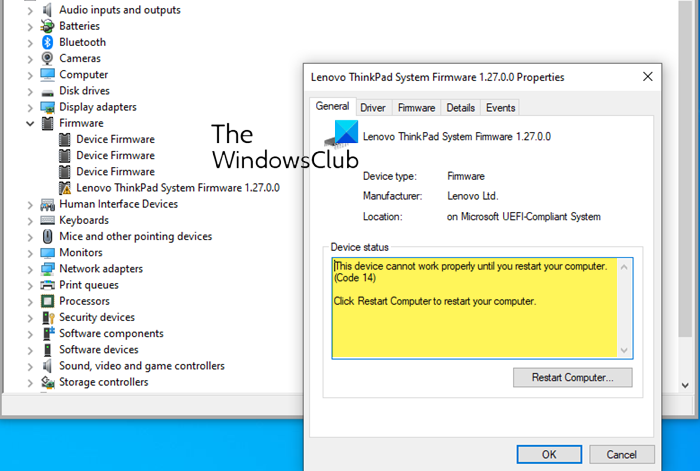Open the Details tab
Screen dimensions: 700x471
460,108
